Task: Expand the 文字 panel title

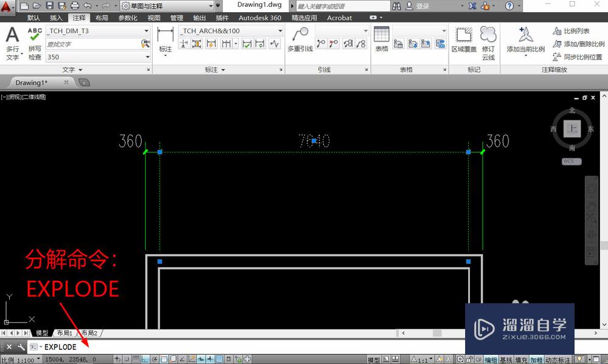Action: (x=72, y=70)
